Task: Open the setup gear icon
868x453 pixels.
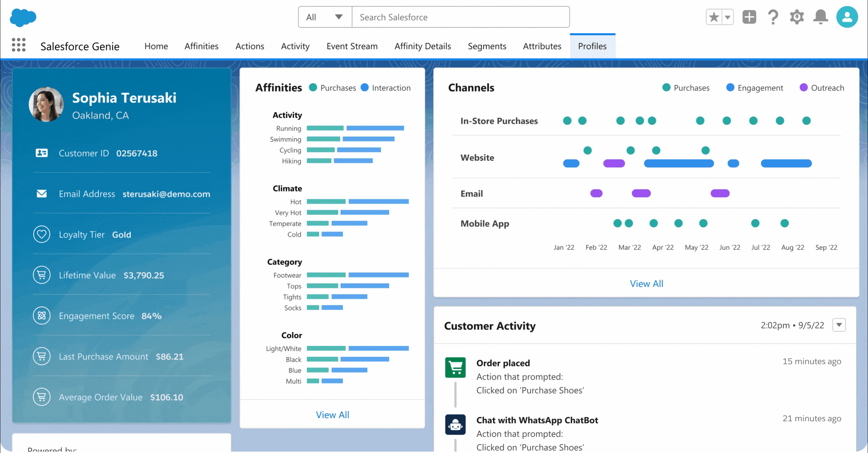Action: tap(796, 17)
